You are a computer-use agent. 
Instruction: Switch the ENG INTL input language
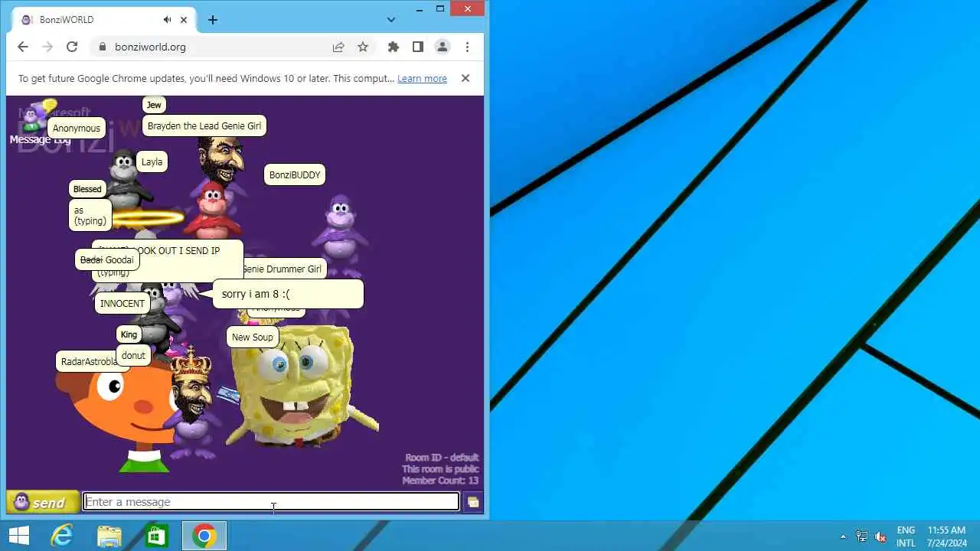906,536
